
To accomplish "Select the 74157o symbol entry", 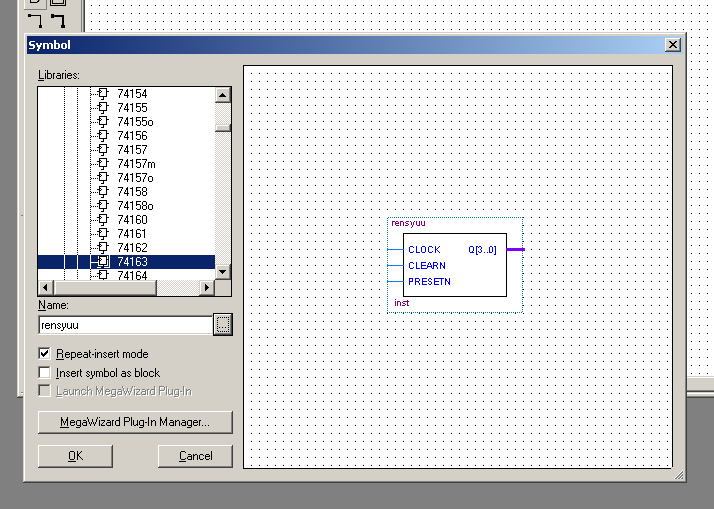I will (135, 178).
